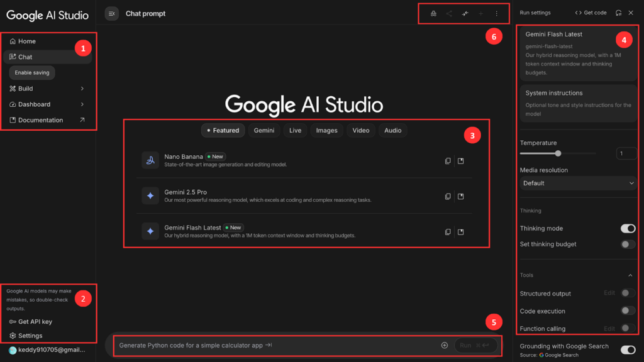Click the compare mode arrows icon
This screenshot has height=362, width=644.
tap(465, 13)
